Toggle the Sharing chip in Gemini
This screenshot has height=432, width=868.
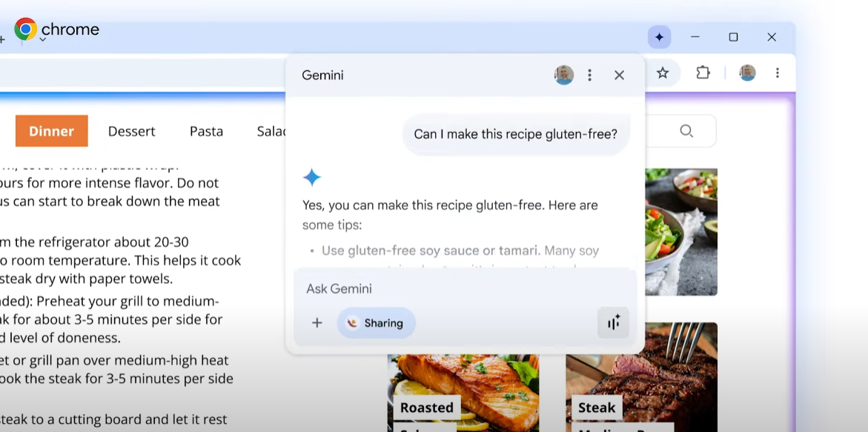tap(376, 323)
